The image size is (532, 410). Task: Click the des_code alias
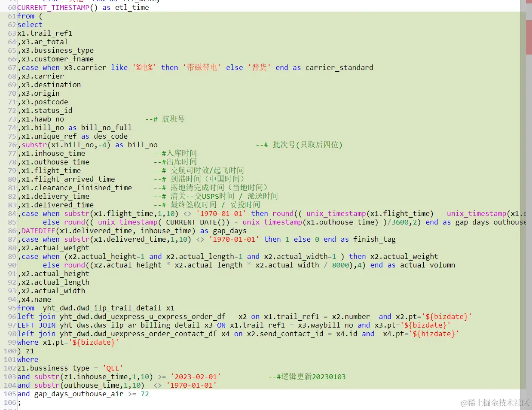110,136
